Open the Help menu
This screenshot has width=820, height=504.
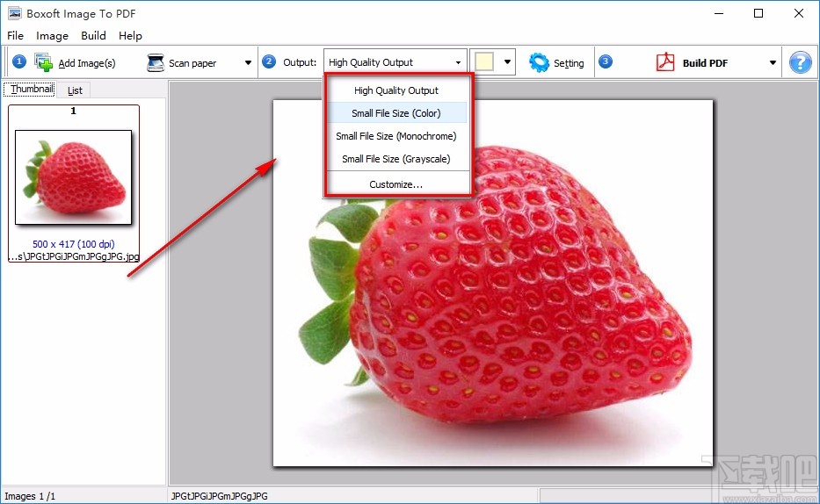click(x=130, y=35)
